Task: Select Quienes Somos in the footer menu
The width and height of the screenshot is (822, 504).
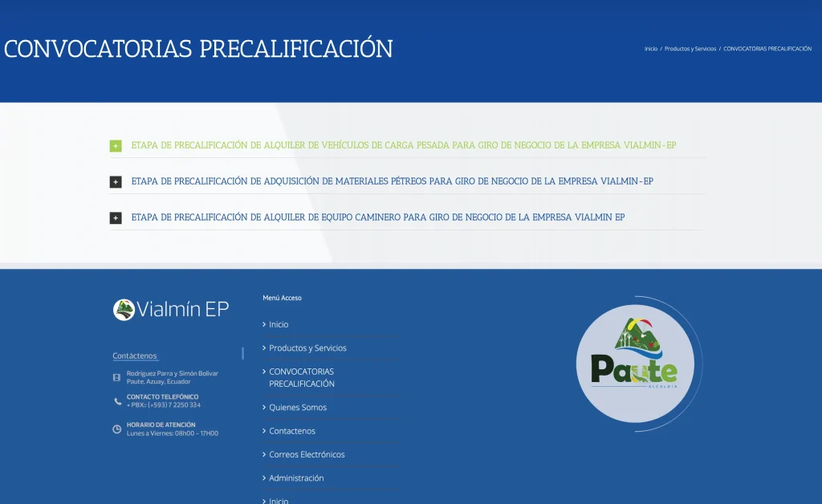Action: 299,407
